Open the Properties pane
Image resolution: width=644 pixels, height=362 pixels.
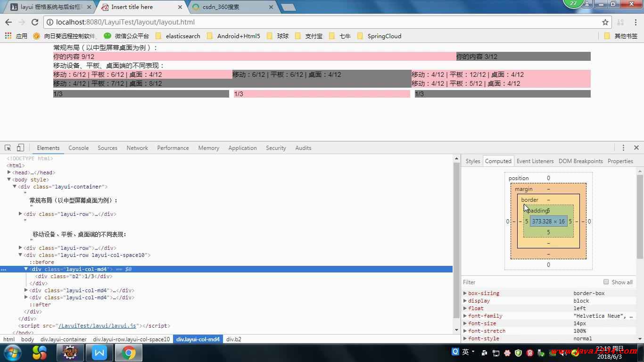click(620, 161)
